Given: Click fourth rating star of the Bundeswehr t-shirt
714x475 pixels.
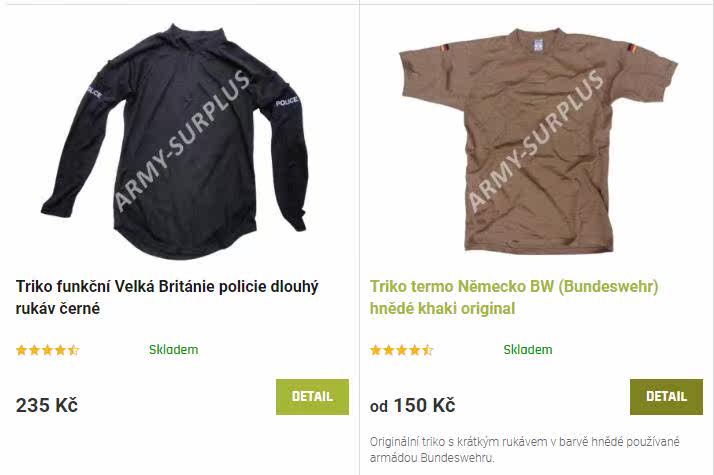Looking at the screenshot, I should pyautogui.click(x=414, y=350).
